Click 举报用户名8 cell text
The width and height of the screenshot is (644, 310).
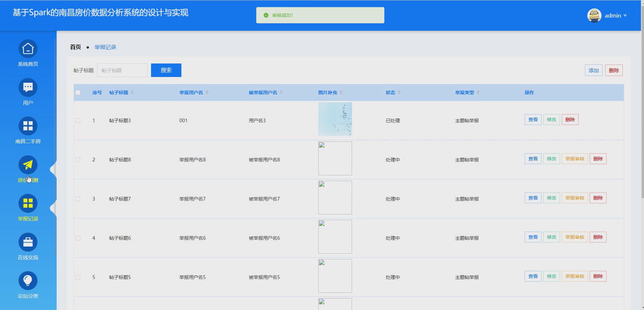(193, 160)
